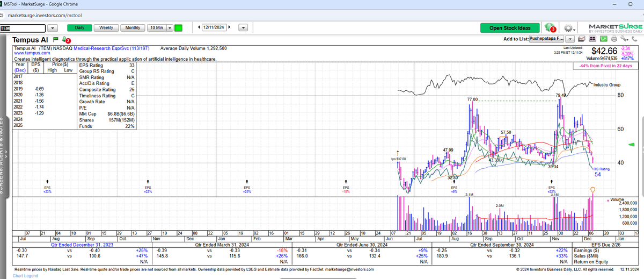Click the Funds 22% row
This screenshot has width=644, height=279.
[107, 126]
